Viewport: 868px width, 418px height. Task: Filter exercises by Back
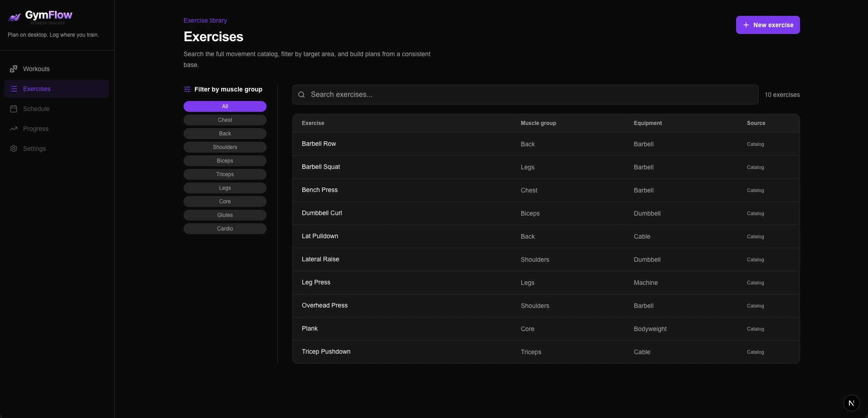point(225,134)
